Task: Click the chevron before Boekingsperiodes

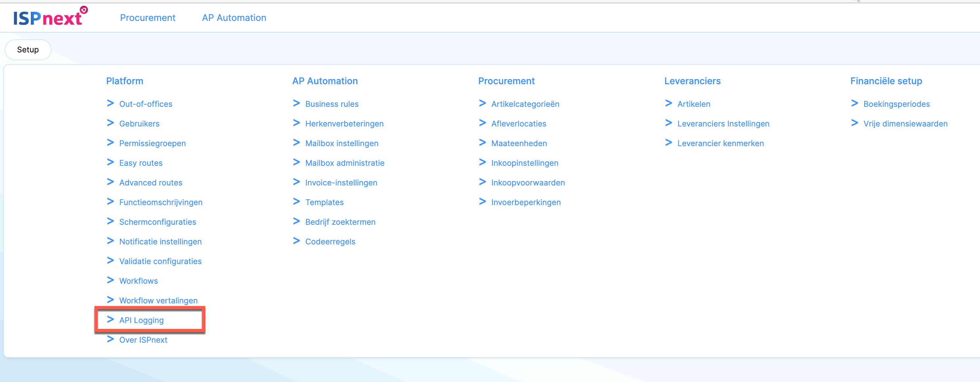Action: coord(854,104)
